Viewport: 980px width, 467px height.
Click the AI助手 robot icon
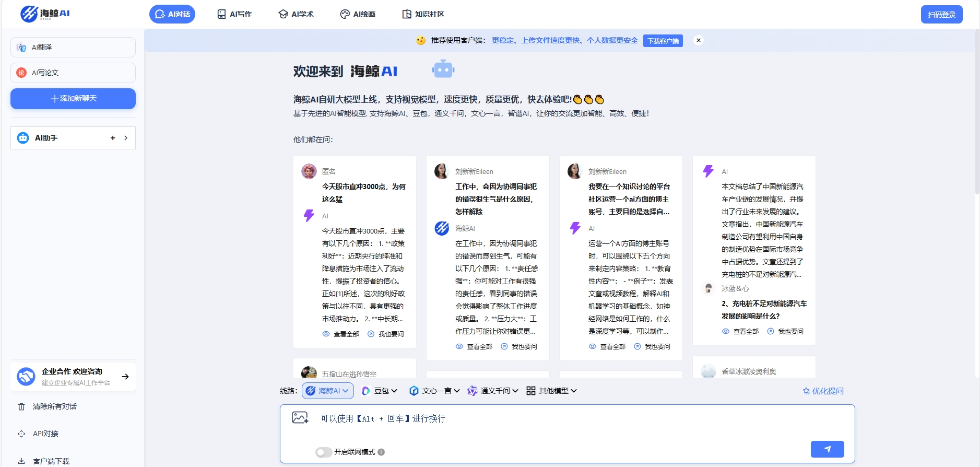click(23, 138)
